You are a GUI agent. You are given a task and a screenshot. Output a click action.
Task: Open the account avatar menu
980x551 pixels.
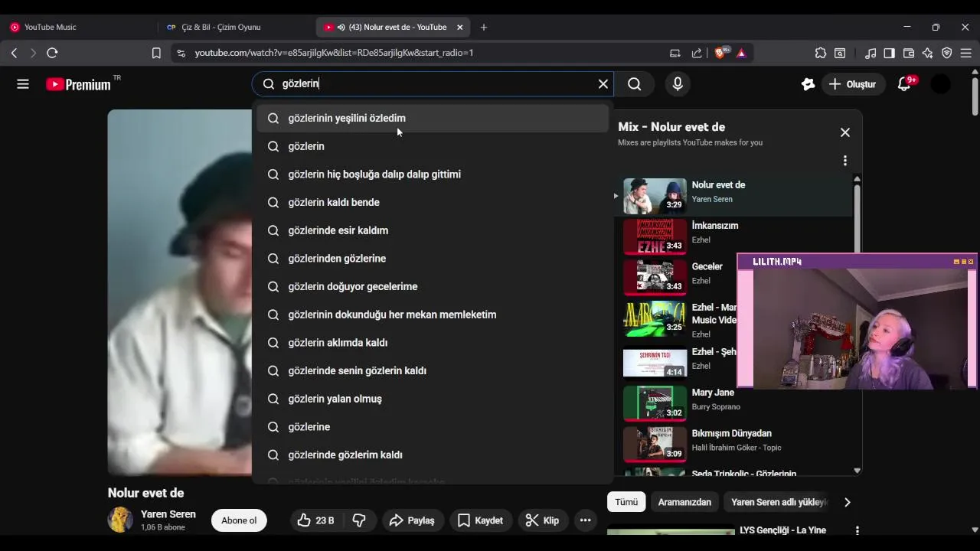pos(940,84)
